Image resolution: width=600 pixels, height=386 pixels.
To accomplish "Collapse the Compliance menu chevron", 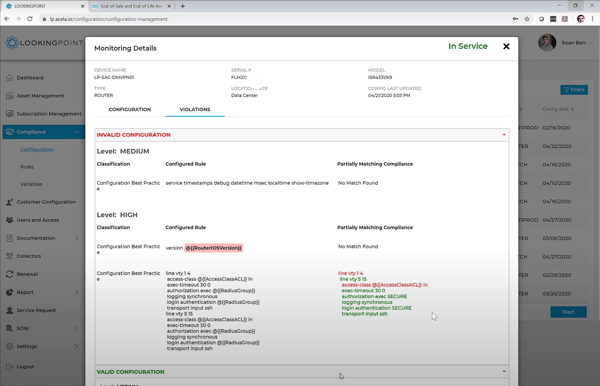I will click(76, 132).
